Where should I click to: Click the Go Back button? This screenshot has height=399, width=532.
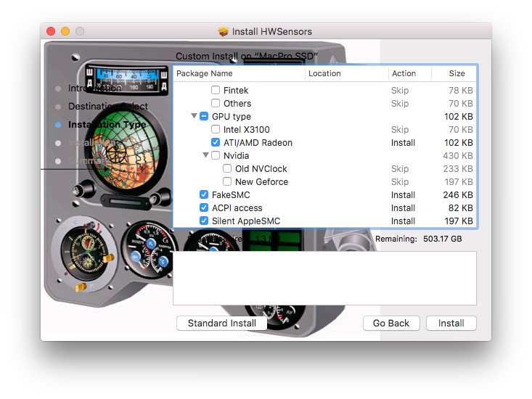click(x=391, y=323)
